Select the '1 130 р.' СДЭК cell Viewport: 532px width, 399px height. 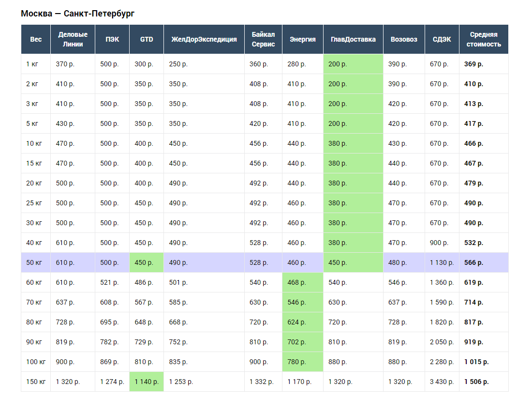(442, 262)
